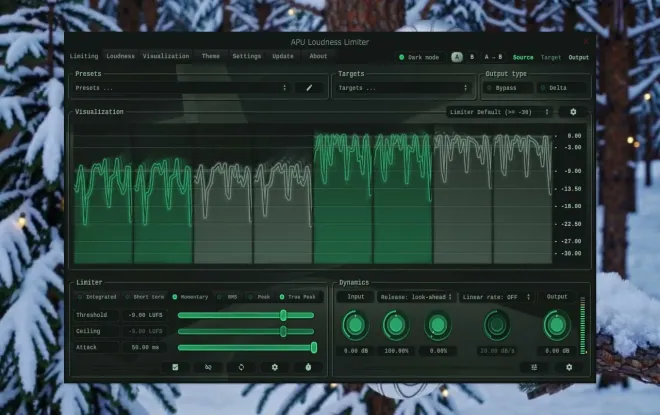
Task: Open the Targets dropdown
Action: point(403,88)
